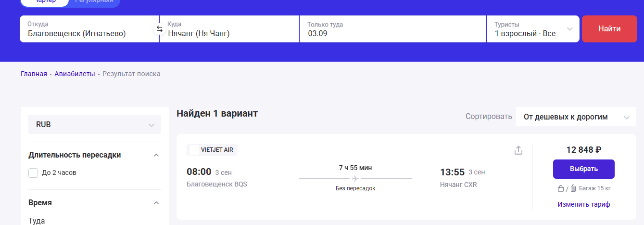Click the Vietjet Air airline logo
The height and width of the screenshot is (225, 644).
pos(194,150)
